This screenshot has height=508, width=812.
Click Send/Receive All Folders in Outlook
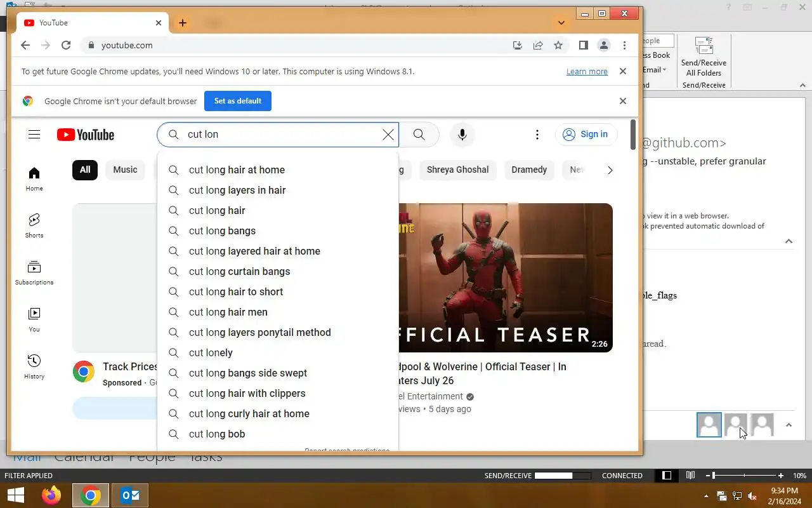(704, 57)
